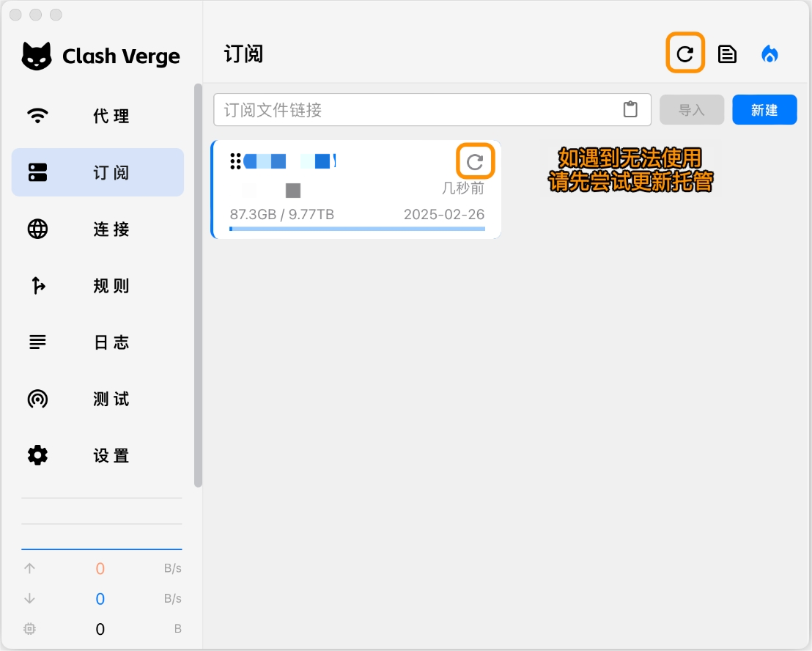Open the 设置 settings gear icon
Viewport: 812px width, 651px height.
pos(37,455)
